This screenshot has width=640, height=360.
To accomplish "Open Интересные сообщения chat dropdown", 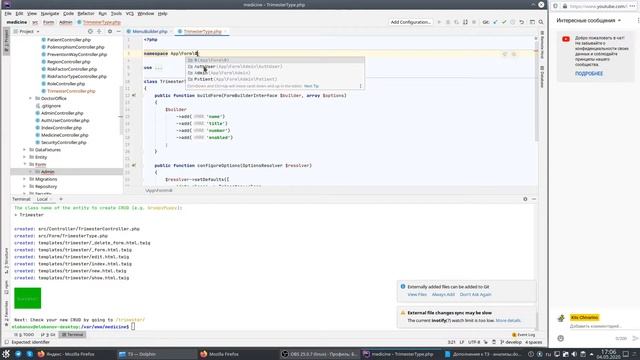I will click(589, 20).
